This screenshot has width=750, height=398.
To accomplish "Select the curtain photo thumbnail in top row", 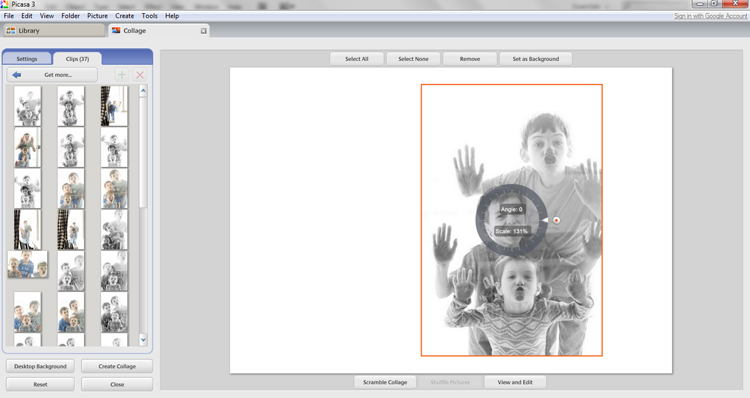I will click(x=114, y=106).
